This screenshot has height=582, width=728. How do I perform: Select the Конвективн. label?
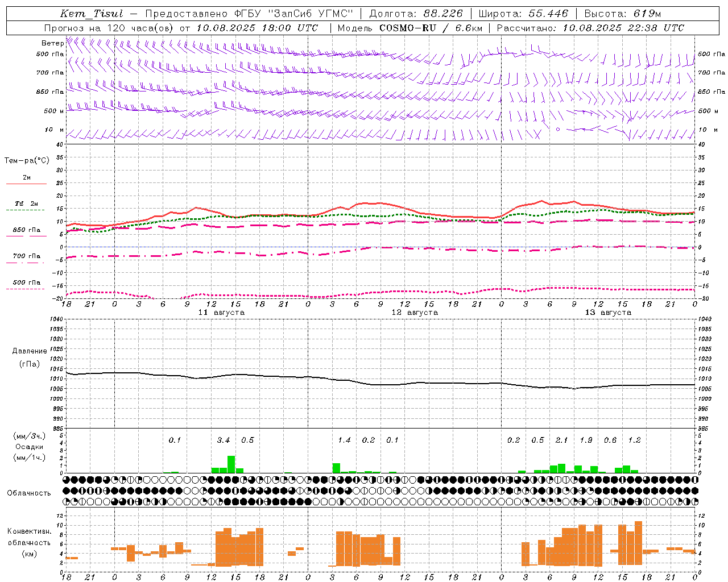(30, 531)
